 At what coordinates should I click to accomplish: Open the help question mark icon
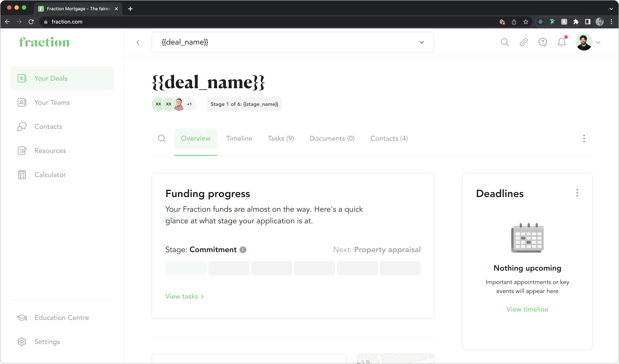(x=542, y=42)
